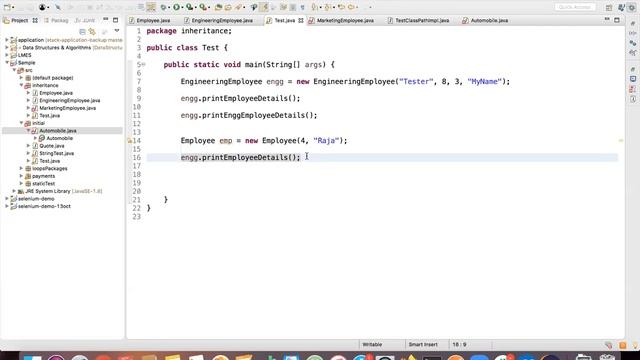Expand the LMES project
The image size is (640, 360).
(7, 55)
